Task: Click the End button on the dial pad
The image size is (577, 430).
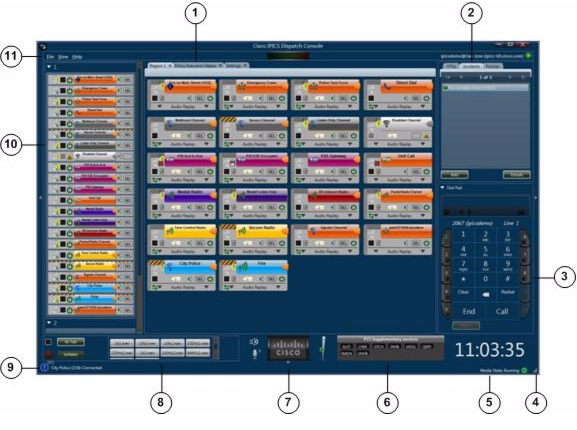Action: pos(468,312)
